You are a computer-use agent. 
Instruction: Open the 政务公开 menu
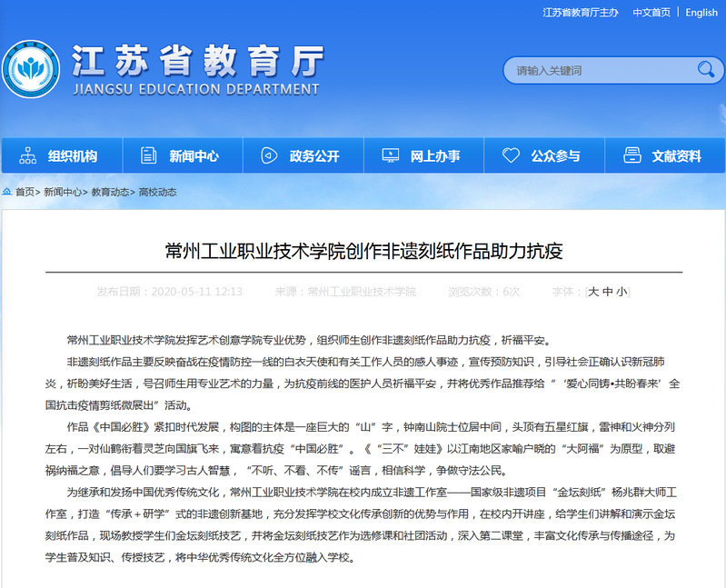coord(303,155)
